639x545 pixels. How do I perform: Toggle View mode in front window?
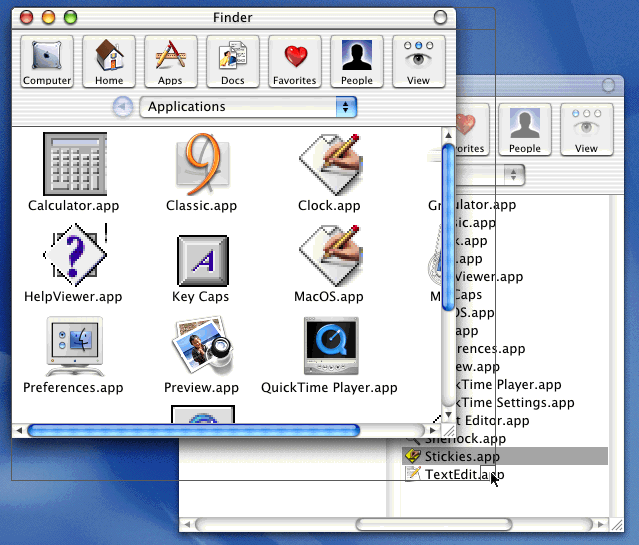[418, 62]
